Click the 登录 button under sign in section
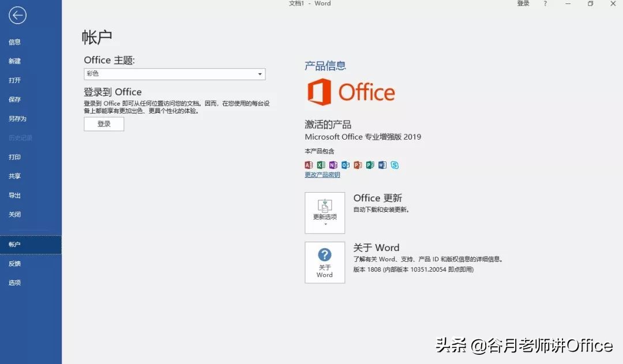The height and width of the screenshot is (364, 623). pyautogui.click(x=104, y=124)
